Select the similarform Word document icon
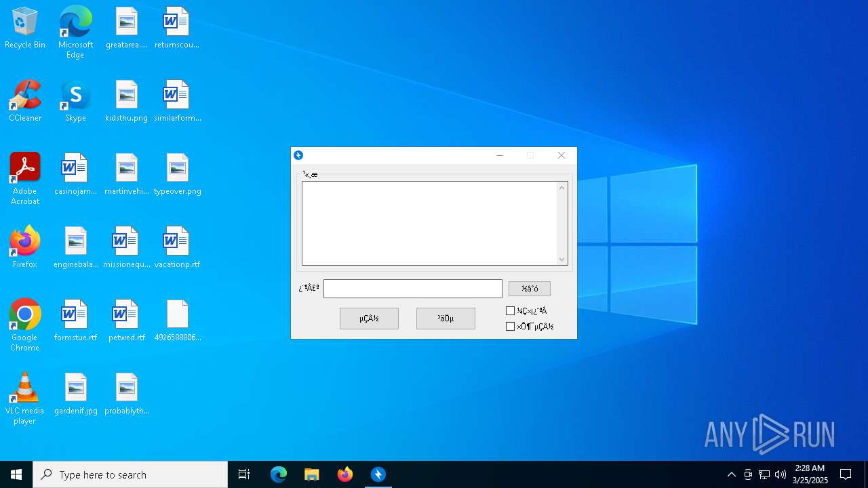 pyautogui.click(x=177, y=101)
